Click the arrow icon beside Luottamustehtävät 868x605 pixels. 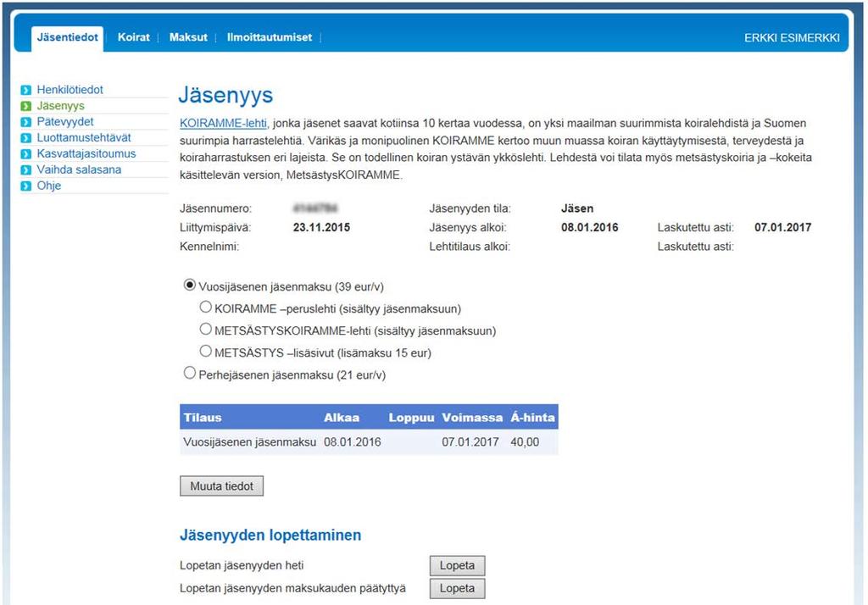point(26,138)
